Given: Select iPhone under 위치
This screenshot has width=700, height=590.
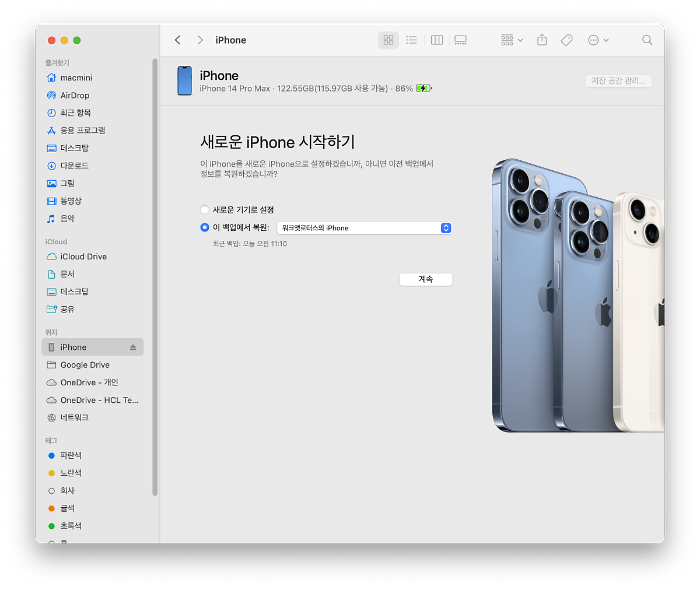Looking at the screenshot, I should (x=93, y=347).
